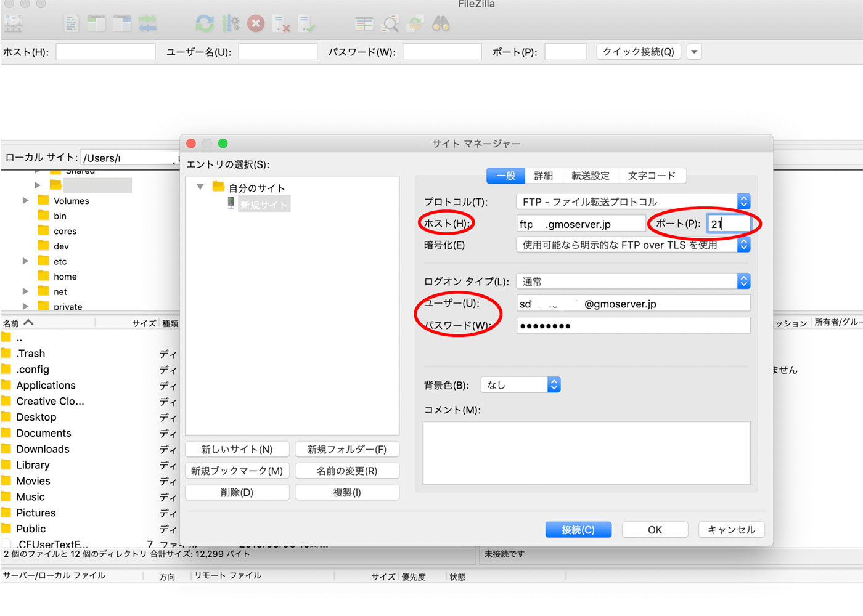The image size is (863, 616).
Task: Click the binoculars file search icon
Action: [441, 24]
